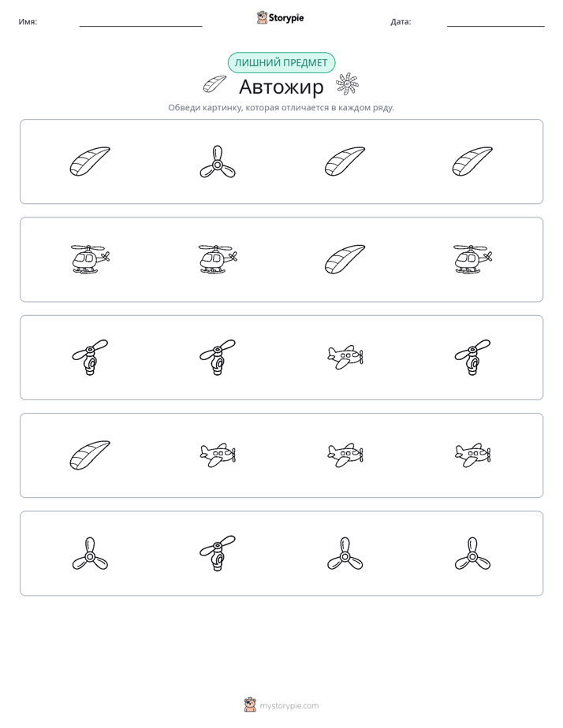Click the last airplane in row four
Viewport: 563px width, 728px height.
pos(472,455)
